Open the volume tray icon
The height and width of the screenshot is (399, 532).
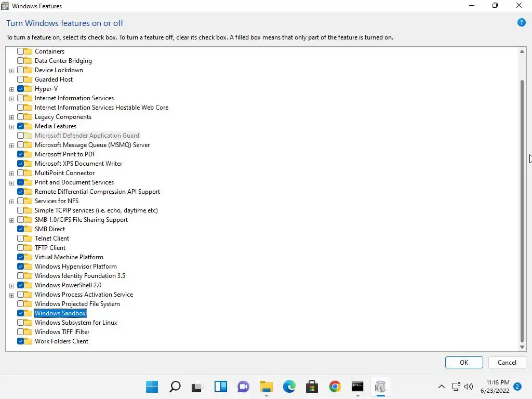(x=469, y=387)
